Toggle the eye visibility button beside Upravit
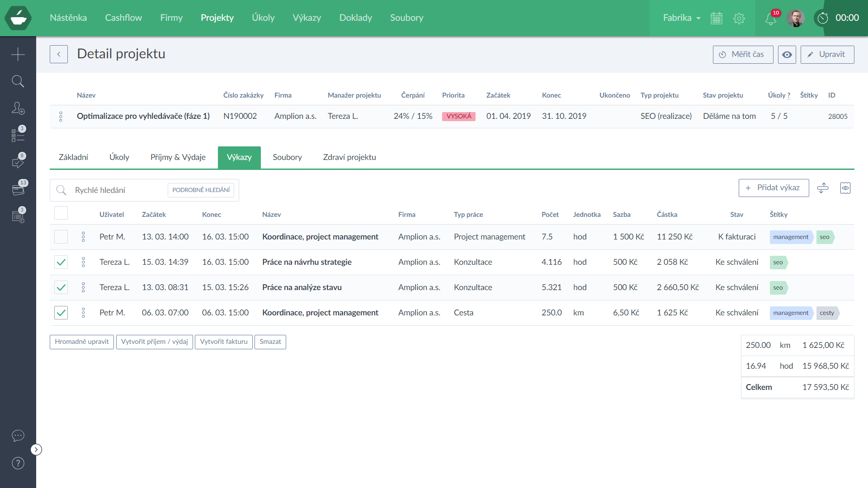 (787, 54)
